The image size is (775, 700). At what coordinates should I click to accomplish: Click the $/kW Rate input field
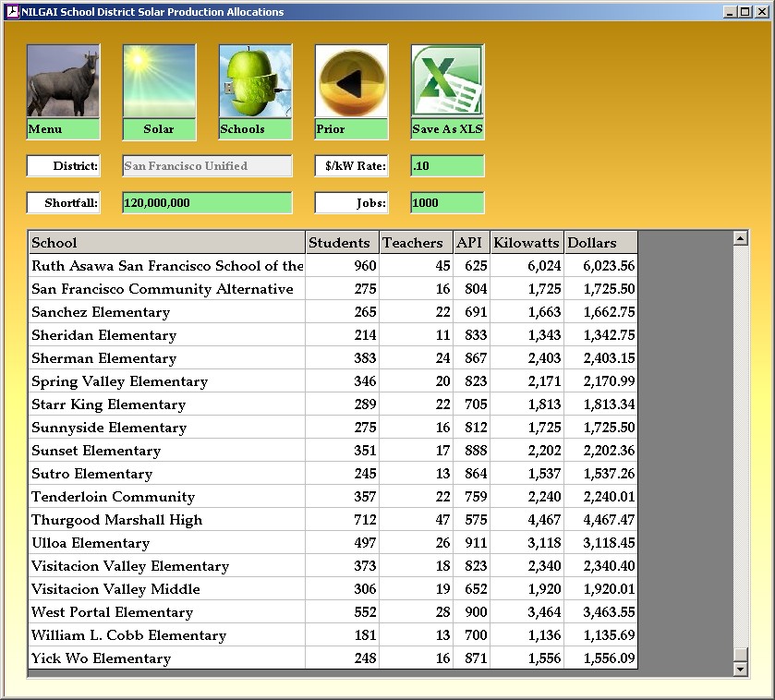[447, 166]
